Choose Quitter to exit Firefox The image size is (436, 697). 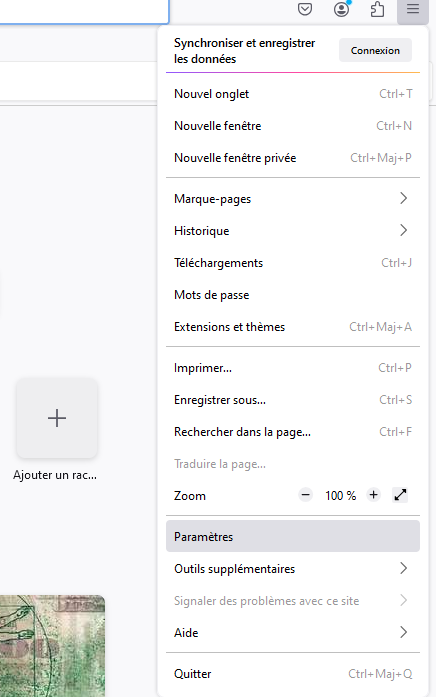tap(292, 674)
